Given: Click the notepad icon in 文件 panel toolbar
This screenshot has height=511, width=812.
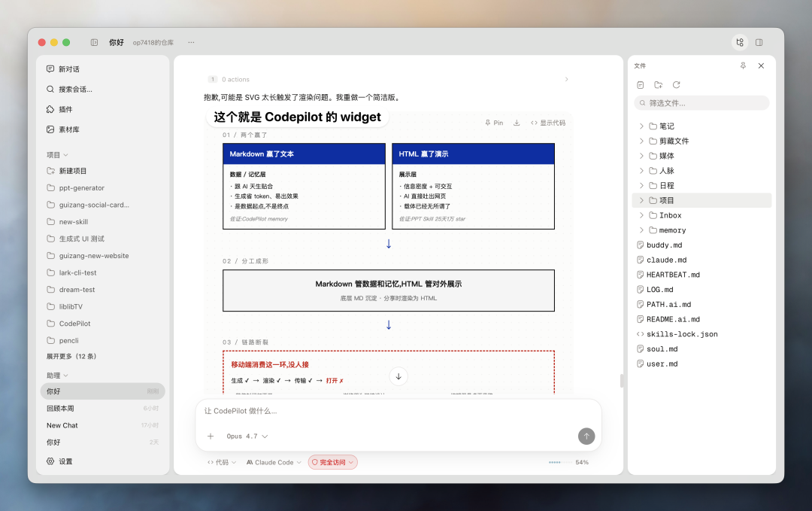Looking at the screenshot, I should 641,85.
